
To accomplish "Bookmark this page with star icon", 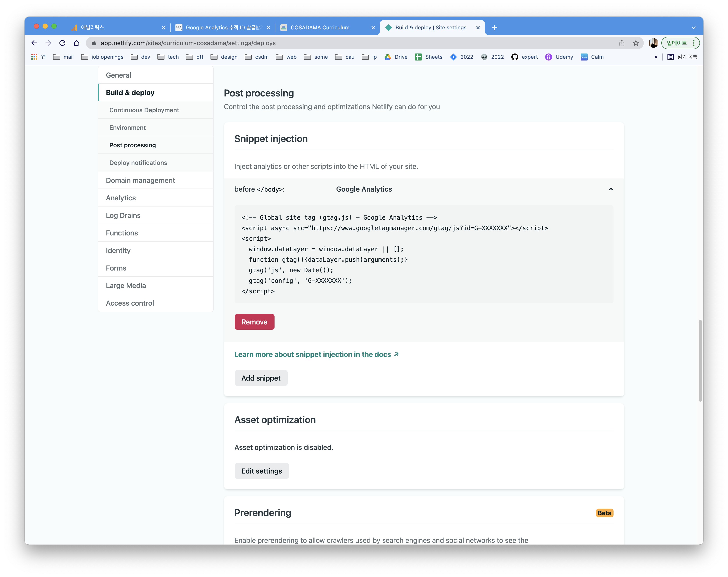I will [x=636, y=43].
